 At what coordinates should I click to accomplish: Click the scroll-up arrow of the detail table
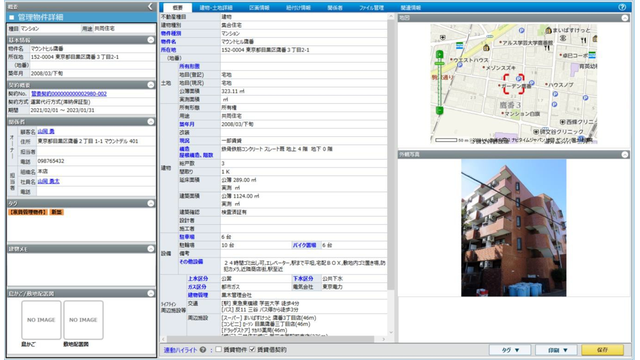(x=391, y=17)
